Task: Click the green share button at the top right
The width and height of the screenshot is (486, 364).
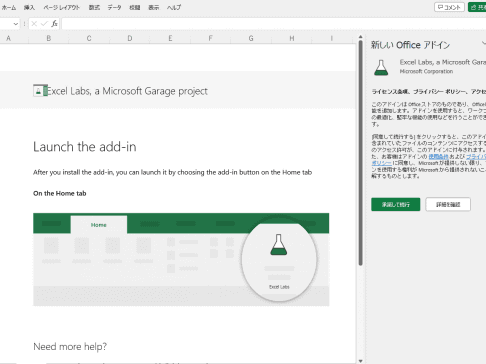Action: pyautogui.click(x=477, y=7)
